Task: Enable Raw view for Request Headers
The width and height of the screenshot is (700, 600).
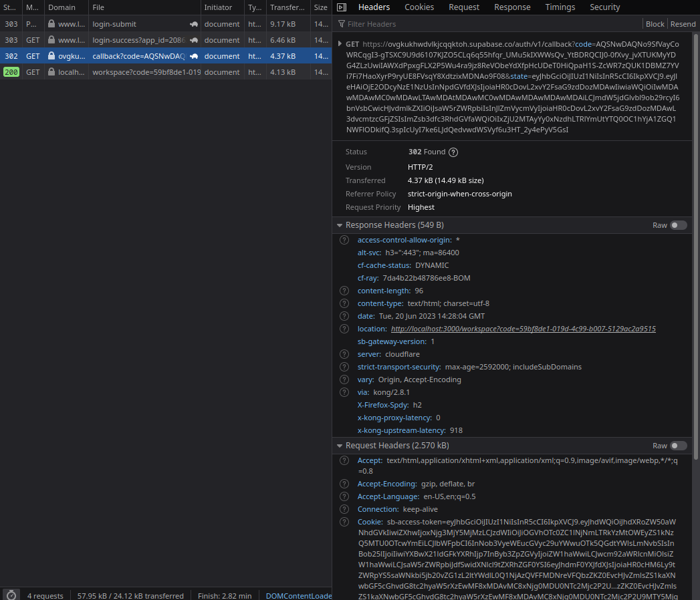Action: coord(679,445)
